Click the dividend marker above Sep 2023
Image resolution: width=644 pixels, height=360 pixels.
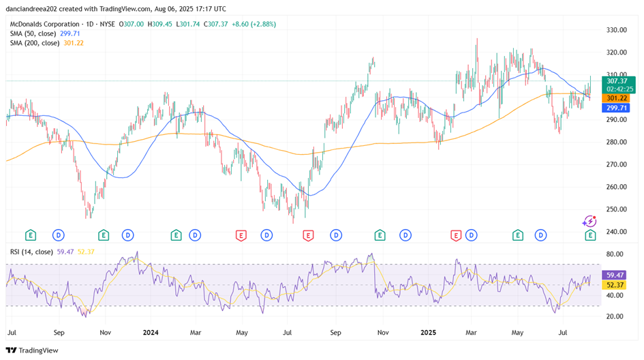58,235
